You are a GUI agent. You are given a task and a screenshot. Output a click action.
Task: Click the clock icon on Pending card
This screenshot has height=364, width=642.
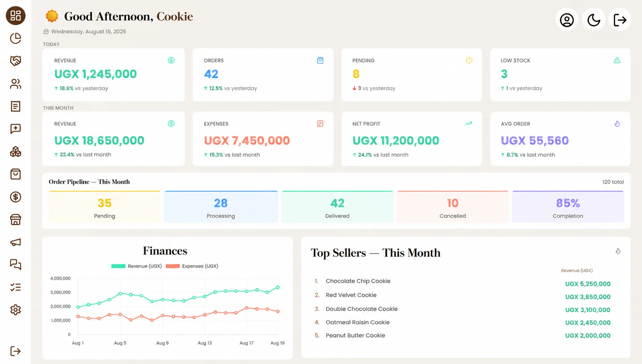coord(469,61)
